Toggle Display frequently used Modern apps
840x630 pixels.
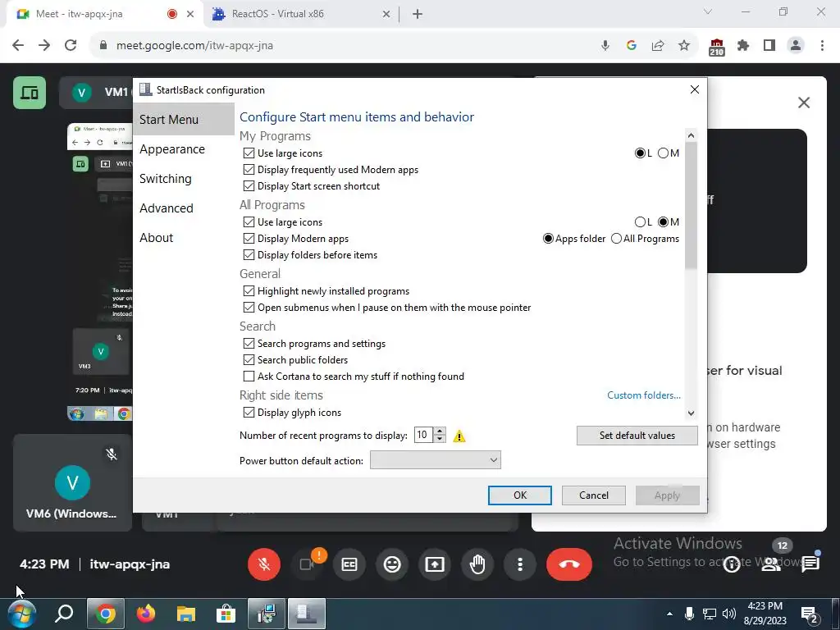pyautogui.click(x=249, y=170)
